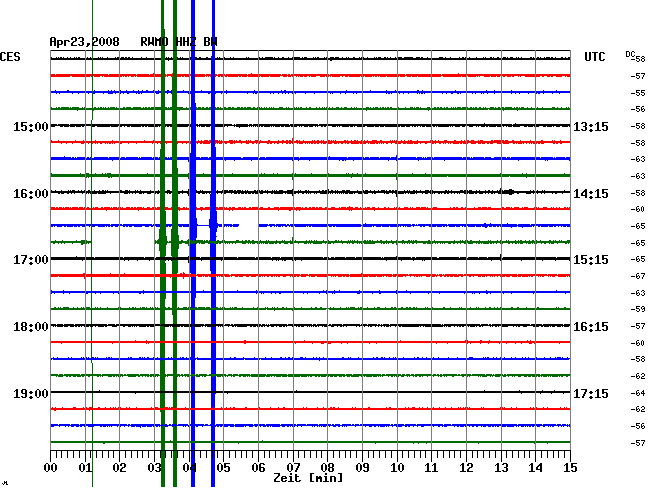Viewport: 650px width, 494px height.
Task: Select the 16:00 local time label
Action: (x=31, y=194)
